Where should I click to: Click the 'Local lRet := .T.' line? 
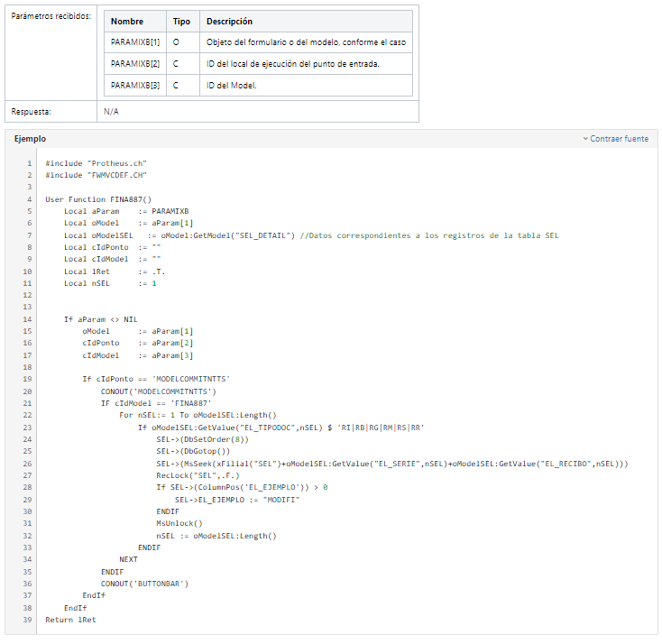[x=115, y=271]
